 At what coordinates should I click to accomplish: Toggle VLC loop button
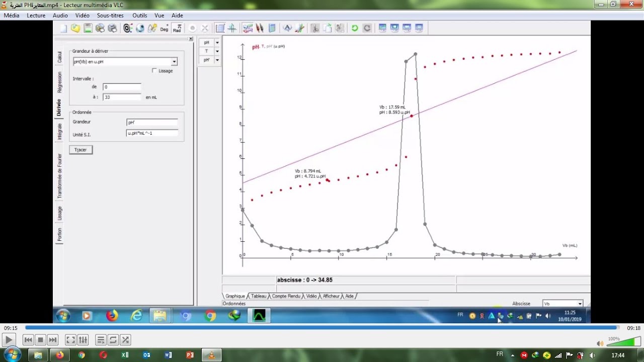coord(113,340)
